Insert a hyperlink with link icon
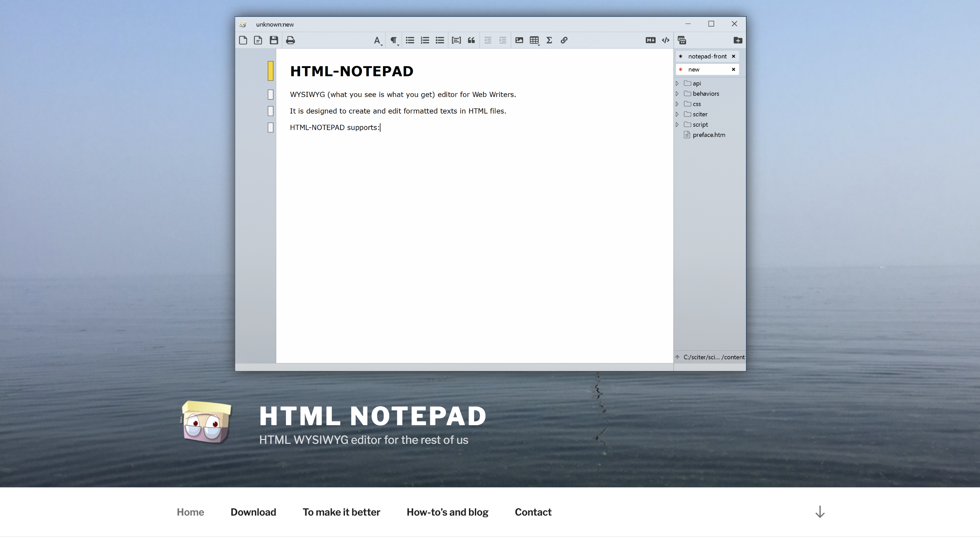The width and height of the screenshot is (980, 537). 564,40
